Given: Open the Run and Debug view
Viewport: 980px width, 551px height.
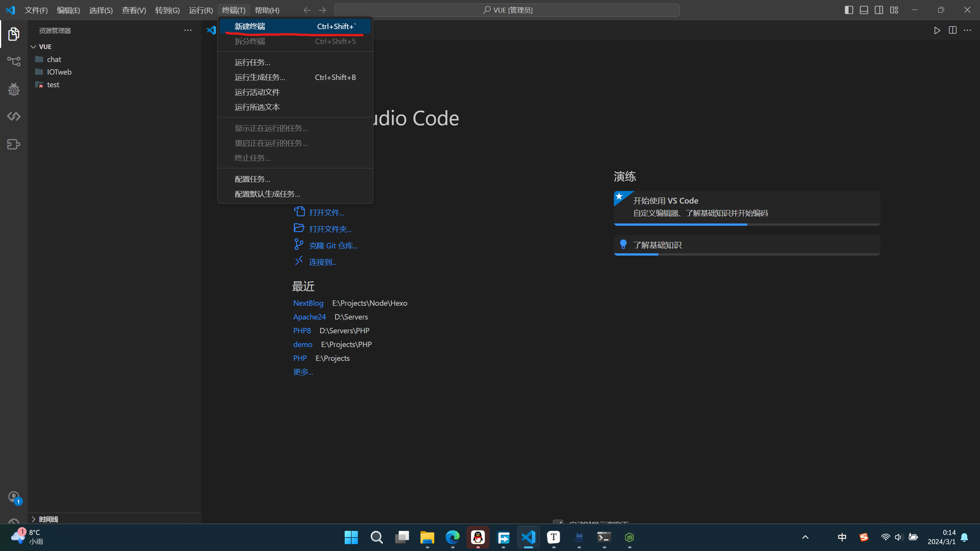Looking at the screenshot, I should click(x=14, y=89).
